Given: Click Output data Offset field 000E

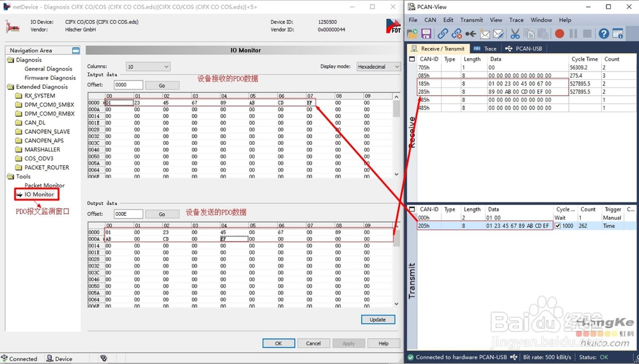Looking at the screenshot, I should [x=128, y=214].
